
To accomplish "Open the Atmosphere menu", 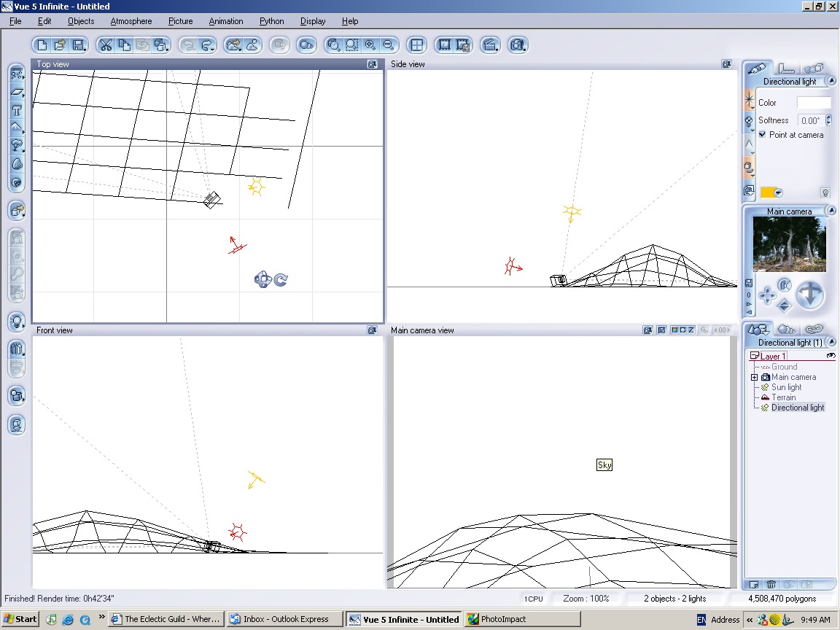I will (x=131, y=21).
